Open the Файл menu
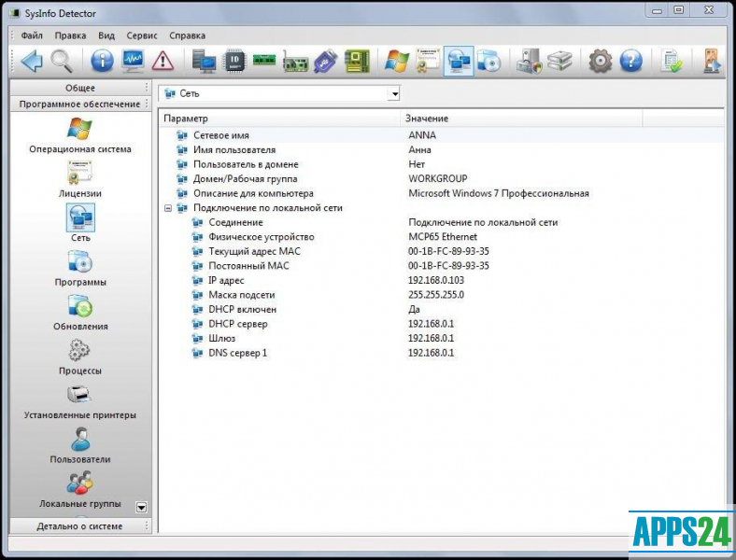The width and height of the screenshot is (736, 560). (x=32, y=35)
